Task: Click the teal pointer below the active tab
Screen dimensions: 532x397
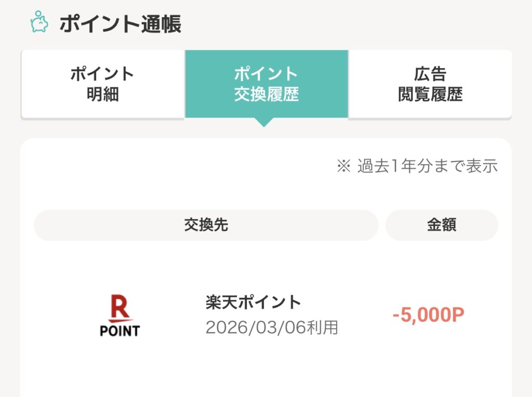Action: [264, 123]
